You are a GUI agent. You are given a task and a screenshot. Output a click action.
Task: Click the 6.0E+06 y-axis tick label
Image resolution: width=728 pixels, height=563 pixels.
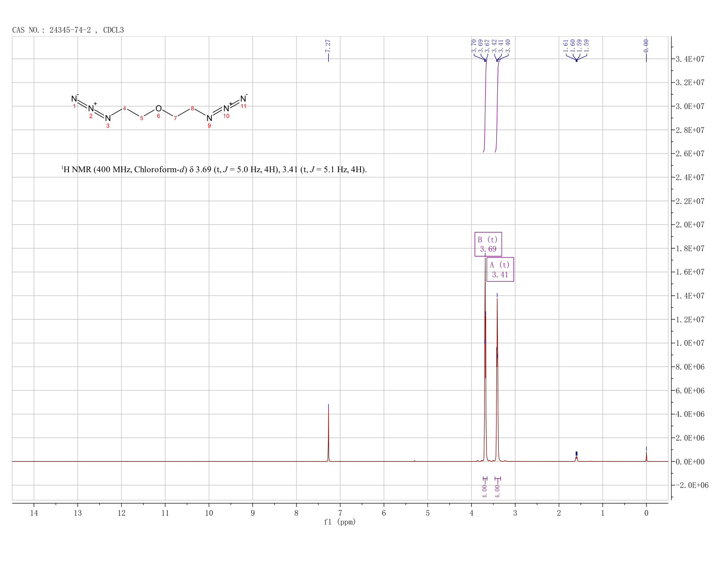coord(690,391)
